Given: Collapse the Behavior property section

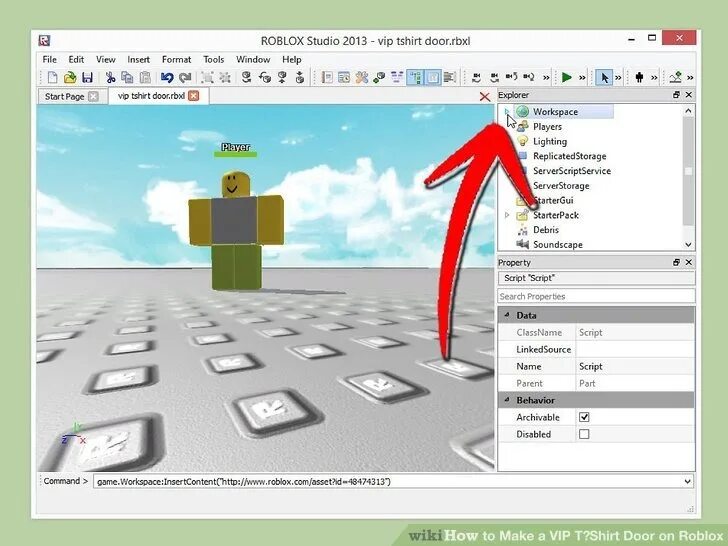Looking at the screenshot, I should (x=507, y=400).
